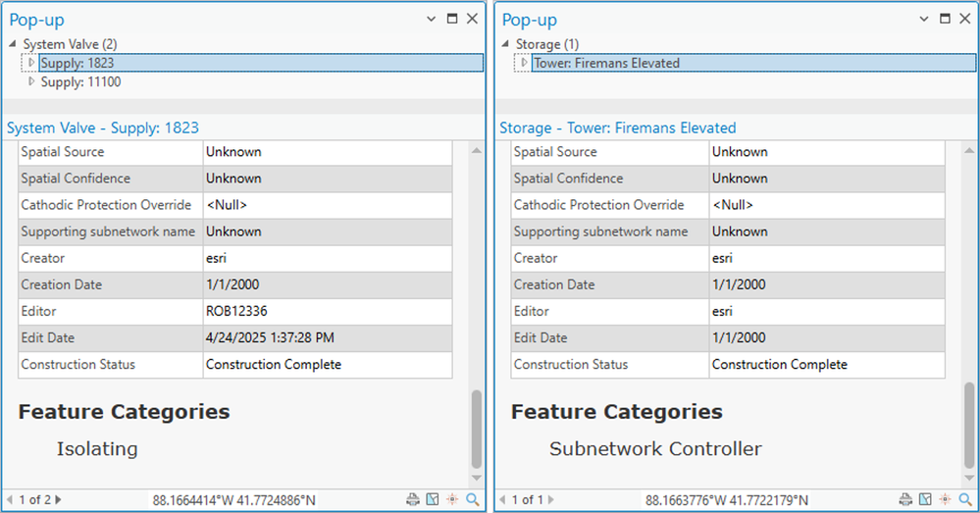Select the Supply: 11100 item
Image resolution: width=980 pixels, height=513 pixels.
pos(80,82)
